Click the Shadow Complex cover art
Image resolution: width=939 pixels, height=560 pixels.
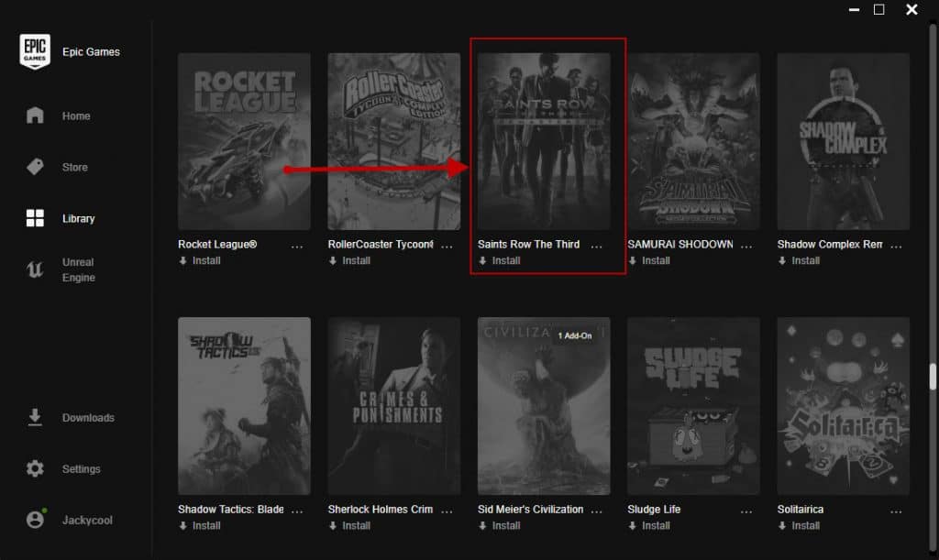tap(844, 141)
